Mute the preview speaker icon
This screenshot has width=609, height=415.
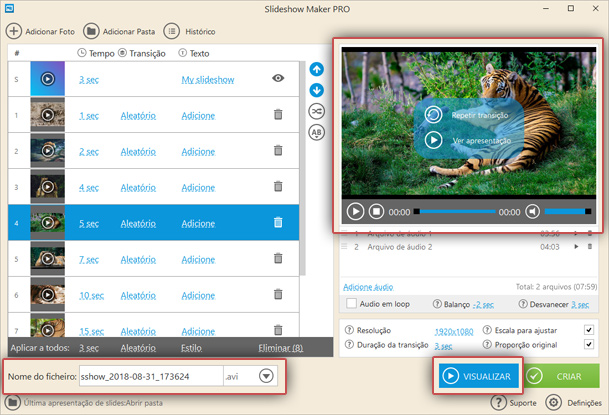[x=532, y=212]
